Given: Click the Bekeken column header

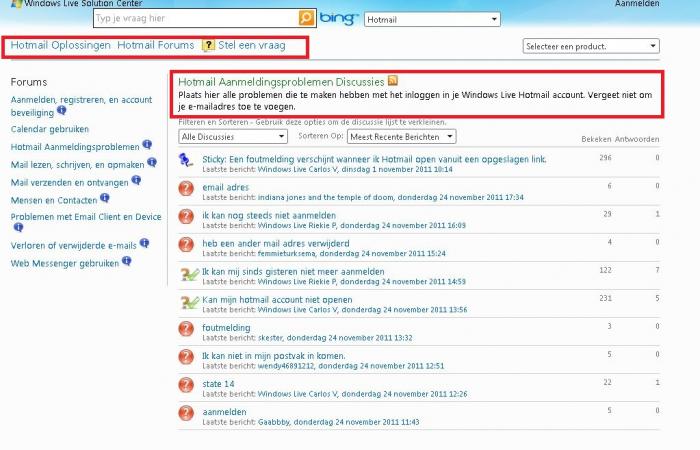Looking at the screenshot, I should (596, 139).
